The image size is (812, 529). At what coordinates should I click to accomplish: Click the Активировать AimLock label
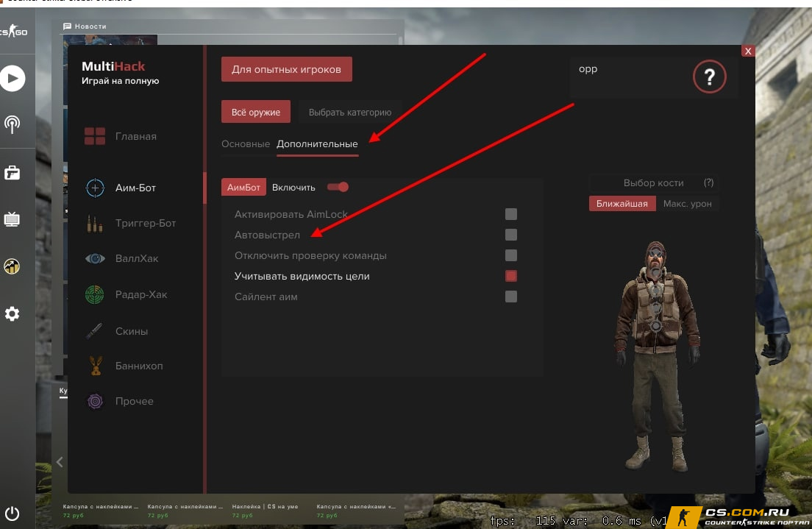[x=291, y=214]
